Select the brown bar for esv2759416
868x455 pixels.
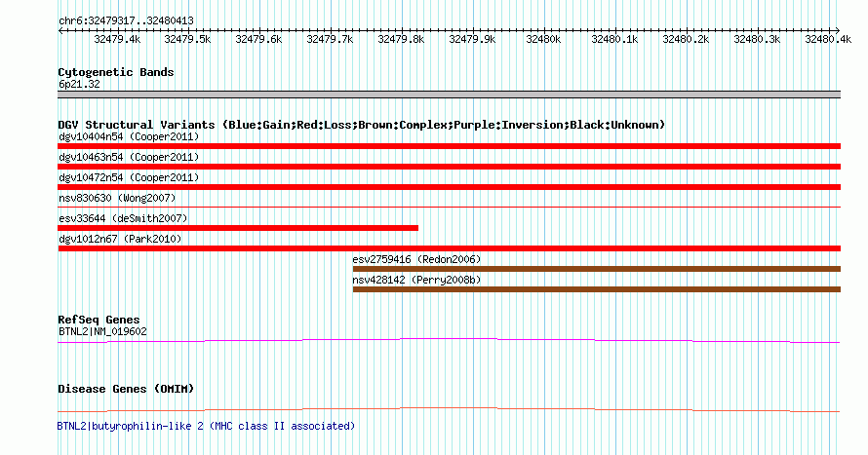[597, 269]
